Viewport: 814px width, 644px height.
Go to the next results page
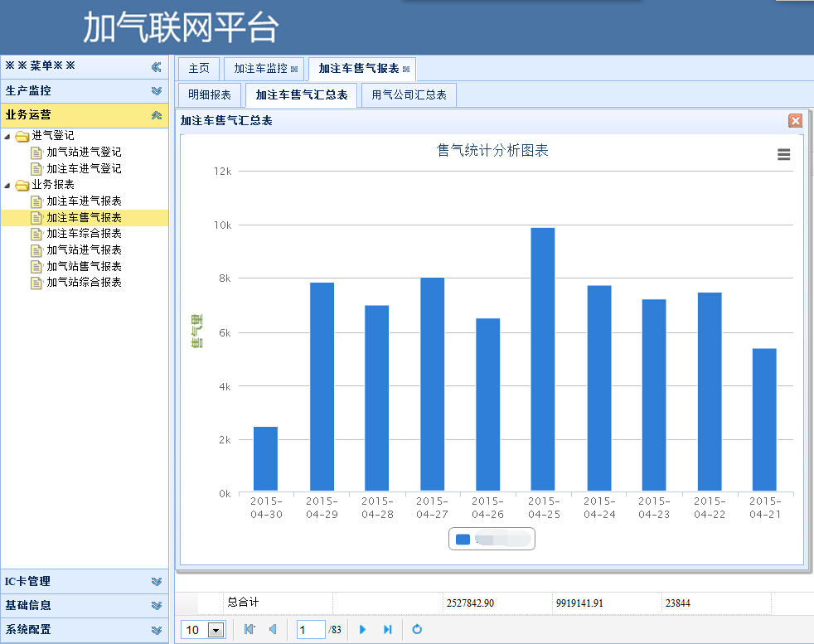(x=362, y=630)
